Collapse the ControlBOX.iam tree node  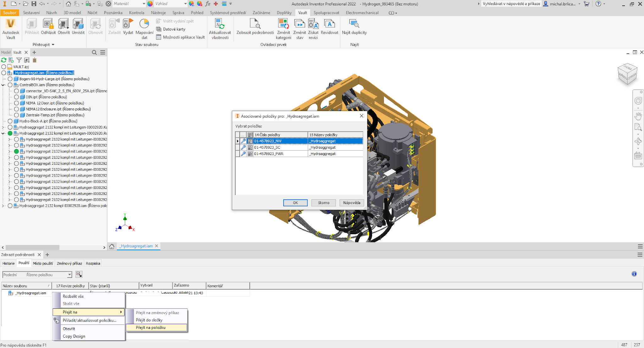(3, 85)
